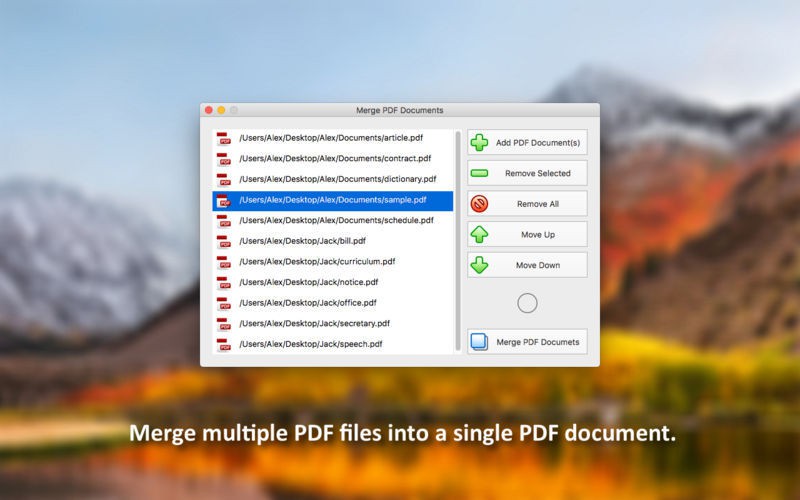Click the green down arrow icon
Image resolution: width=800 pixels, height=500 pixels.
pyautogui.click(x=479, y=265)
